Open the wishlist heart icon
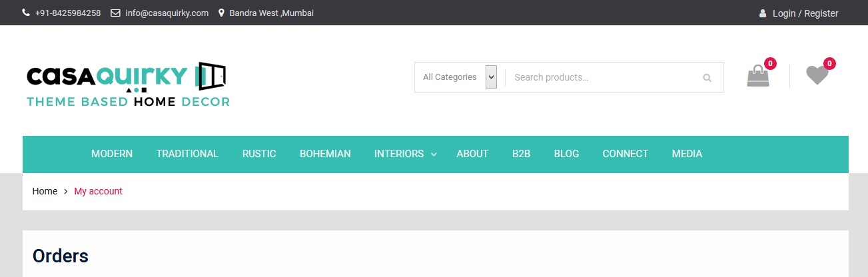The image size is (868, 277). pyautogui.click(x=817, y=75)
